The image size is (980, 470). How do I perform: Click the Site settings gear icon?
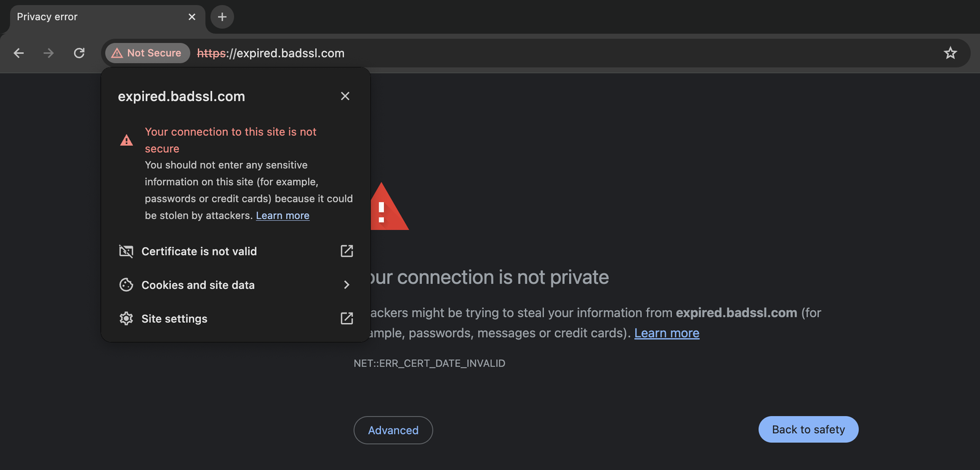pos(126,319)
